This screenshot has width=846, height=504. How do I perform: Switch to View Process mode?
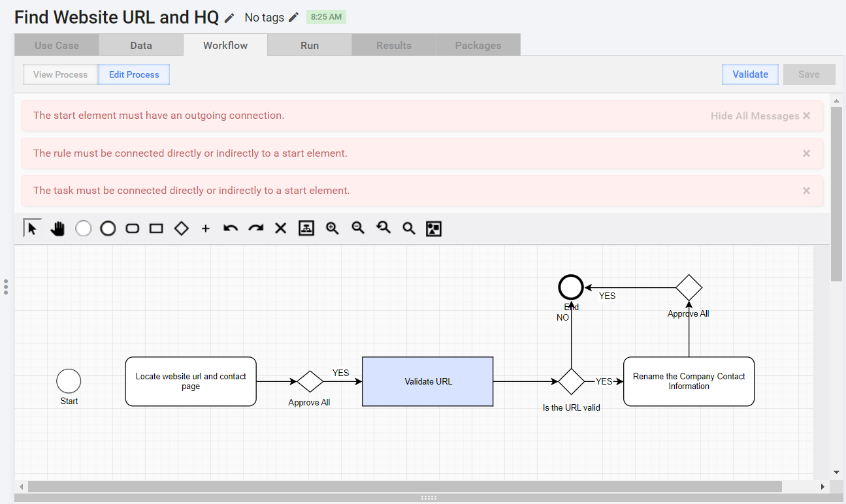tap(60, 74)
